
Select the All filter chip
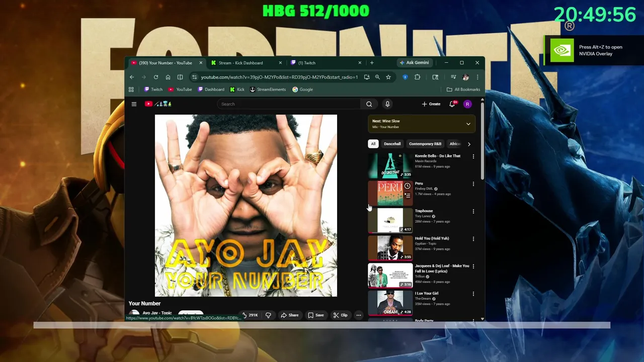[x=373, y=144]
